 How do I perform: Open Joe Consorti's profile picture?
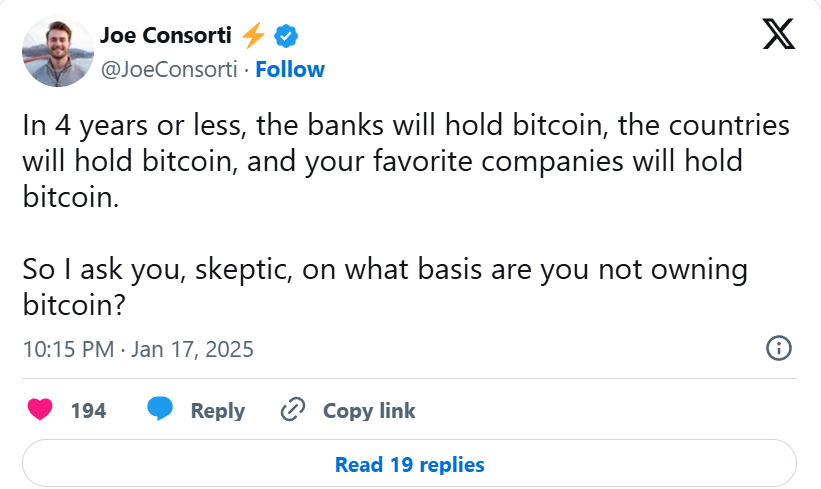58,51
